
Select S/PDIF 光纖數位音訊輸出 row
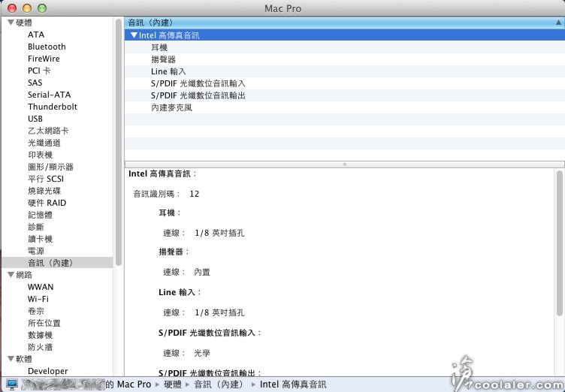344,95
